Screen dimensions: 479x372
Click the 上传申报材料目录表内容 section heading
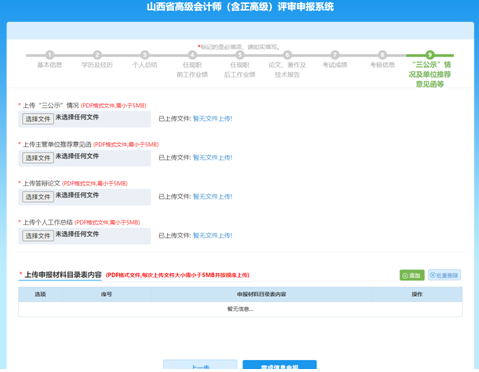(63, 275)
